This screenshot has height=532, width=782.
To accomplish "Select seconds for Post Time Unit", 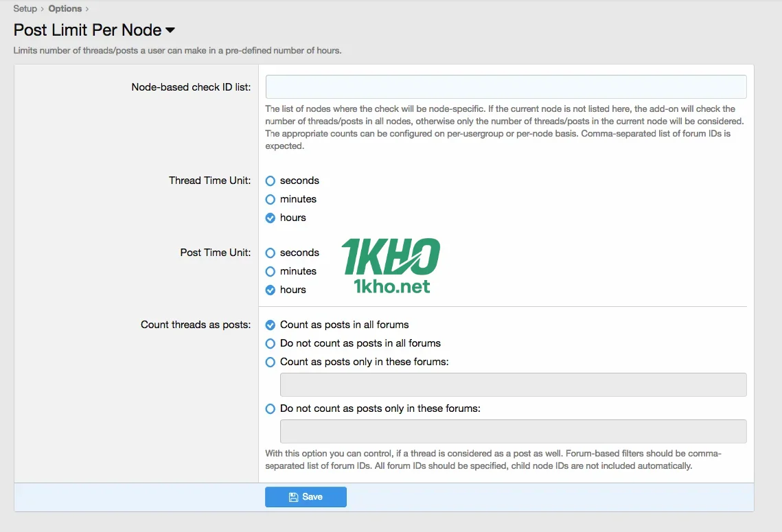I will point(271,253).
